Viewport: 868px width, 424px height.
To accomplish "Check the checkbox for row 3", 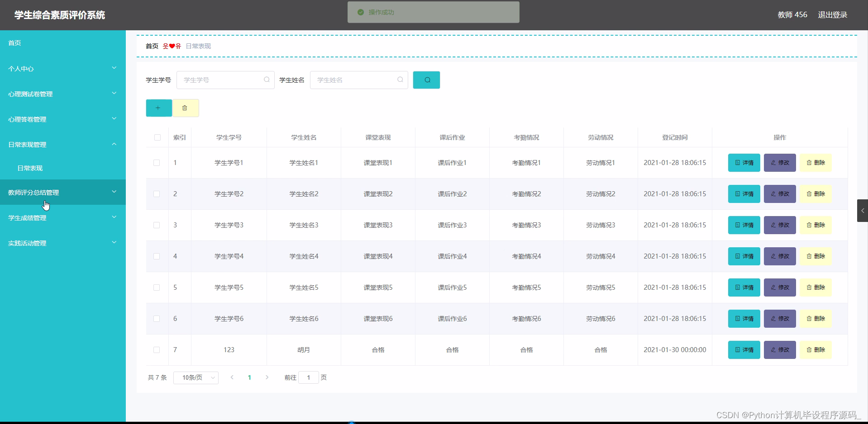I will tap(157, 225).
